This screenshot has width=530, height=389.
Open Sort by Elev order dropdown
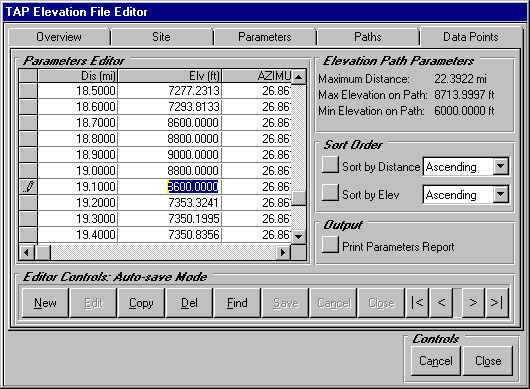501,194
